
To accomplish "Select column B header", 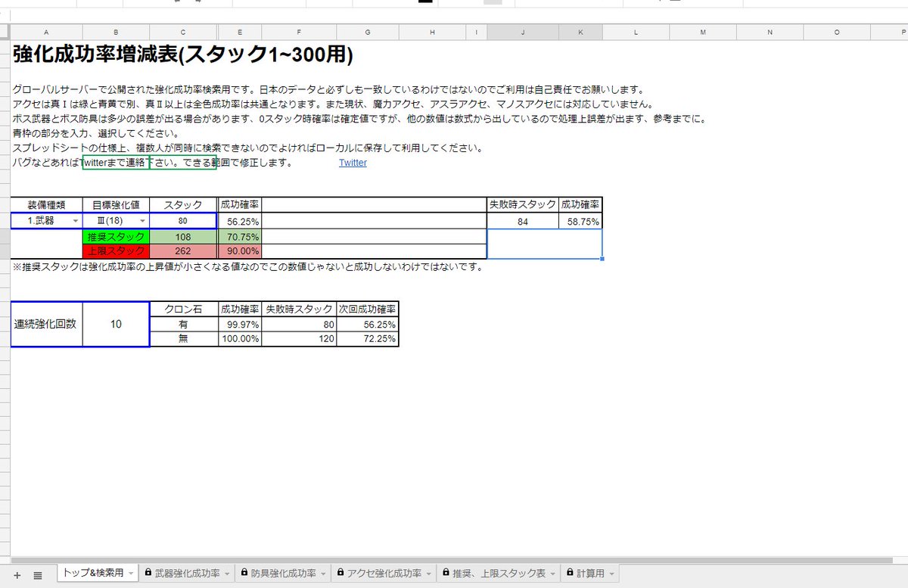I will tap(116, 32).
